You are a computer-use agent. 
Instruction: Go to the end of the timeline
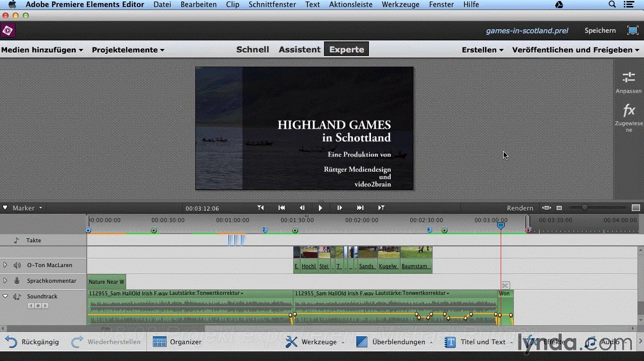click(360, 208)
